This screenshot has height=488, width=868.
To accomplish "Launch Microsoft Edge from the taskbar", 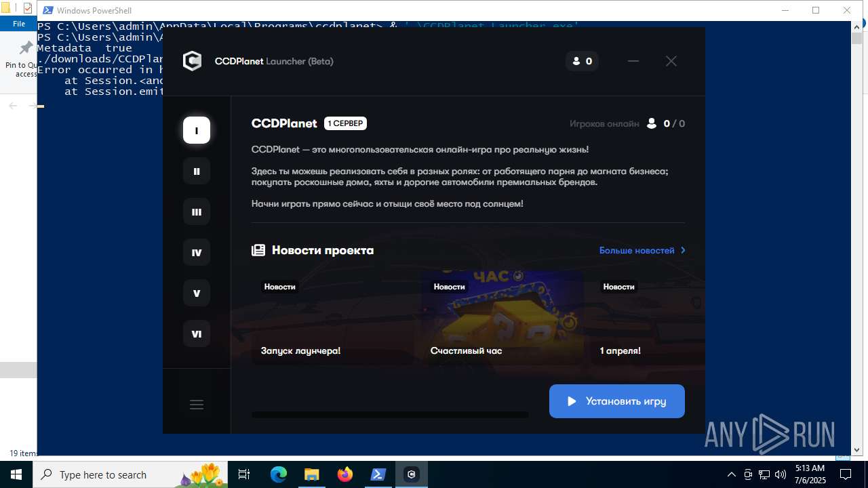I will coord(279,474).
